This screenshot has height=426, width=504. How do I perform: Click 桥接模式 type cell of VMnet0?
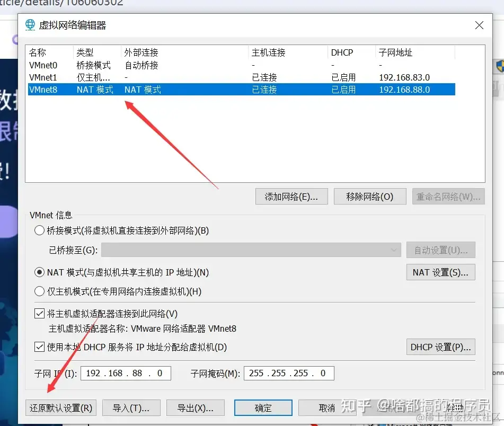click(x=93, y=65)
